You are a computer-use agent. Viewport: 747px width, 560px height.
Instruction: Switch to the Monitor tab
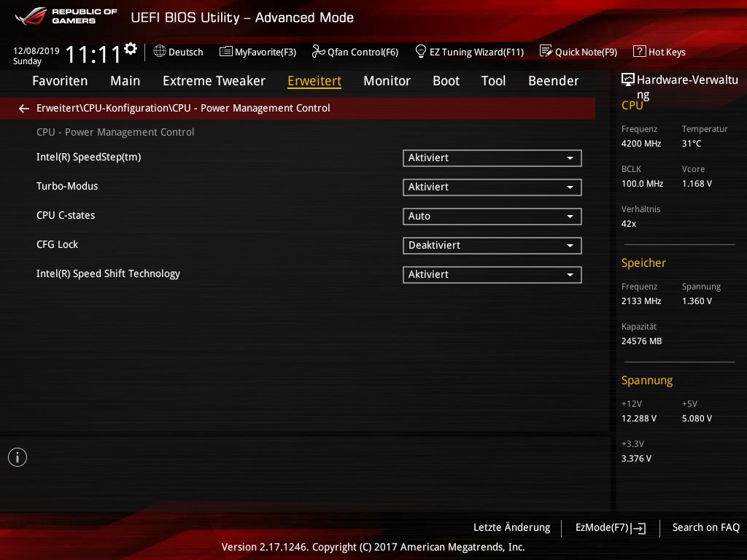pyautogui.click(x=387, y=81)
